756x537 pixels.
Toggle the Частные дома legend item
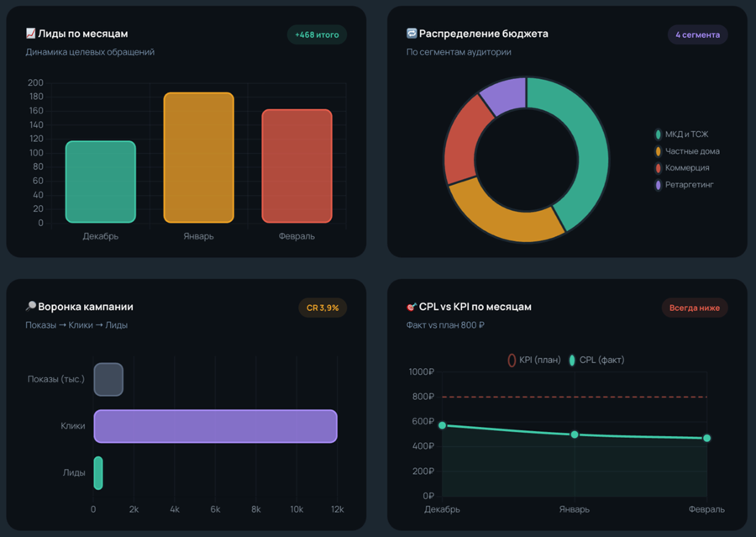(x=687, y=151)
